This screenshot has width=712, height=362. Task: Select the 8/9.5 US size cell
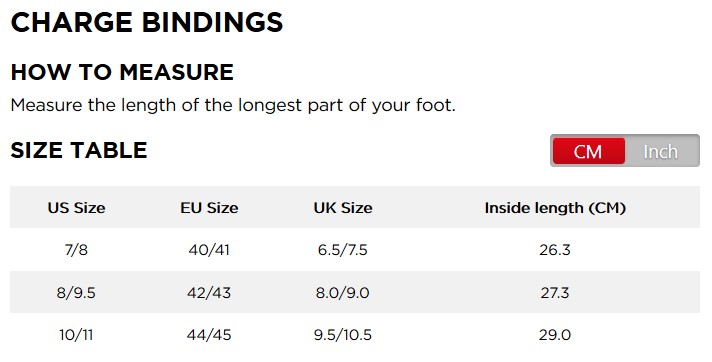(x=76, y=293)
